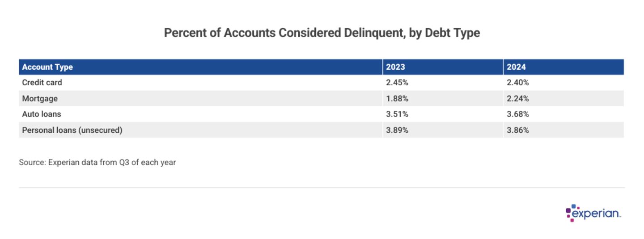Viewport: 644px width, 239px height.
Task: Click the 2023 column header
Action: [x=395, y=67]
